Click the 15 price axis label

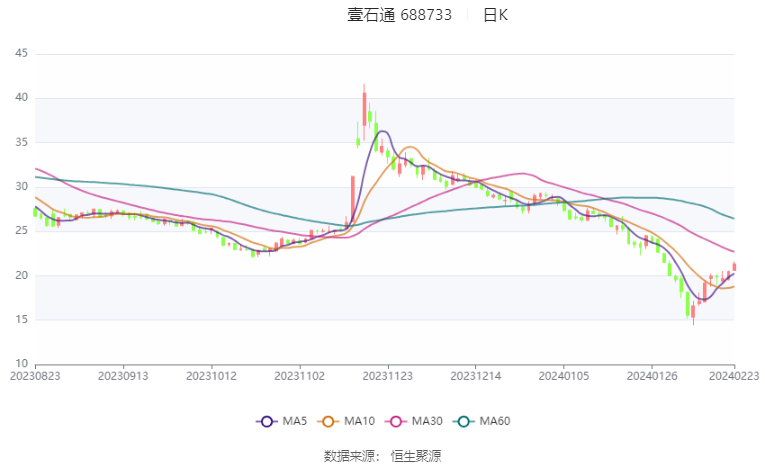pyautogui.click(x=21, y=319)
